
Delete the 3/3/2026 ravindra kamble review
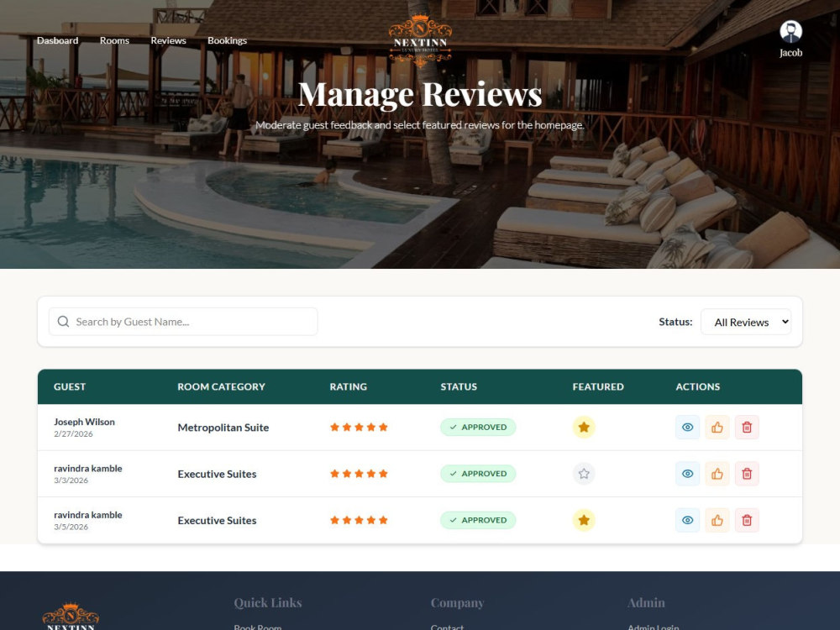pos(747,474)
